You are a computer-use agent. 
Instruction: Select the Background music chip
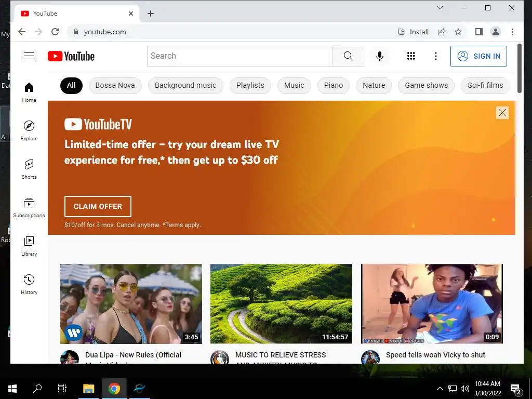[x=185, y=86]
